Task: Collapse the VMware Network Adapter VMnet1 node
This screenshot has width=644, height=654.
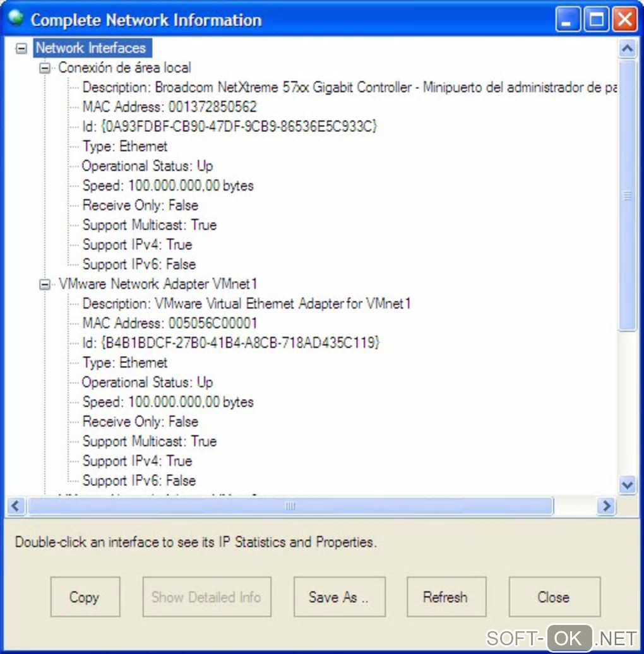Action: click(x=45, y=285)
